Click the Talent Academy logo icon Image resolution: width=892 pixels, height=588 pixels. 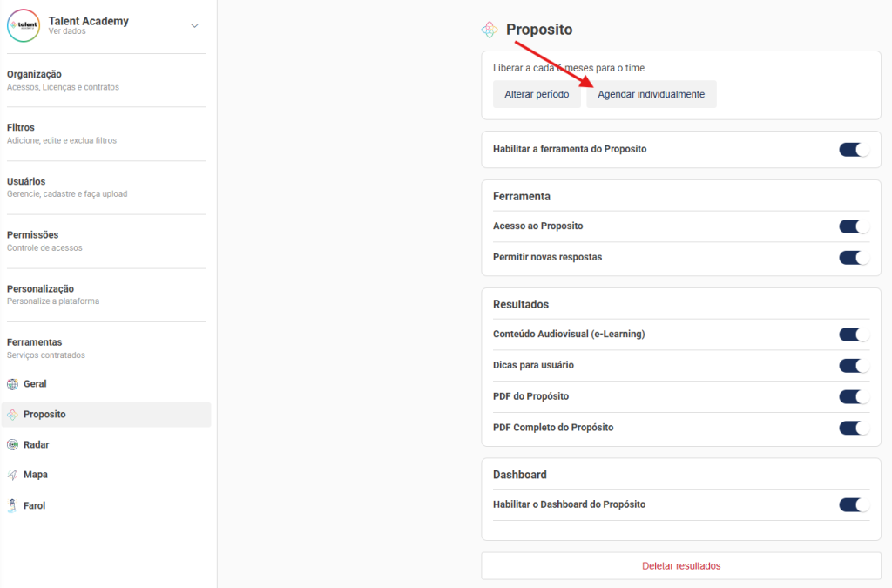pyautogui.click(x=24, y=25)
